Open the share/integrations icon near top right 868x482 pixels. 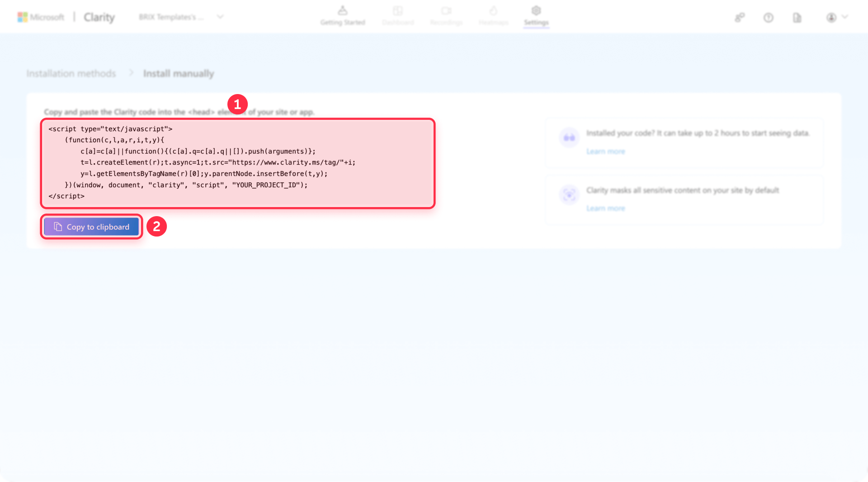[x=740, y=17]
